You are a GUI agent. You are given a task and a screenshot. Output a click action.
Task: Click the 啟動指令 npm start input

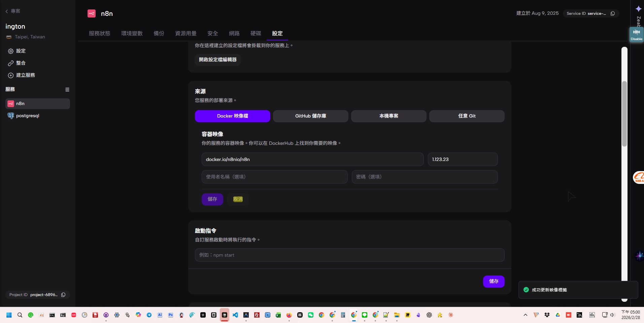click(350, 255)
